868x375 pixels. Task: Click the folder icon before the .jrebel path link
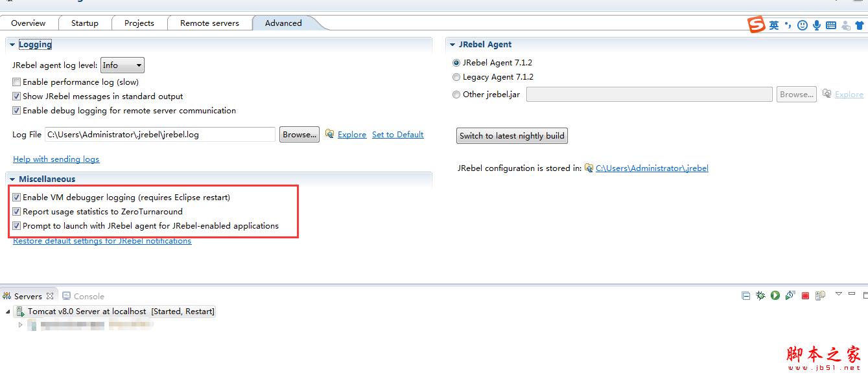(x=589, y=168)
